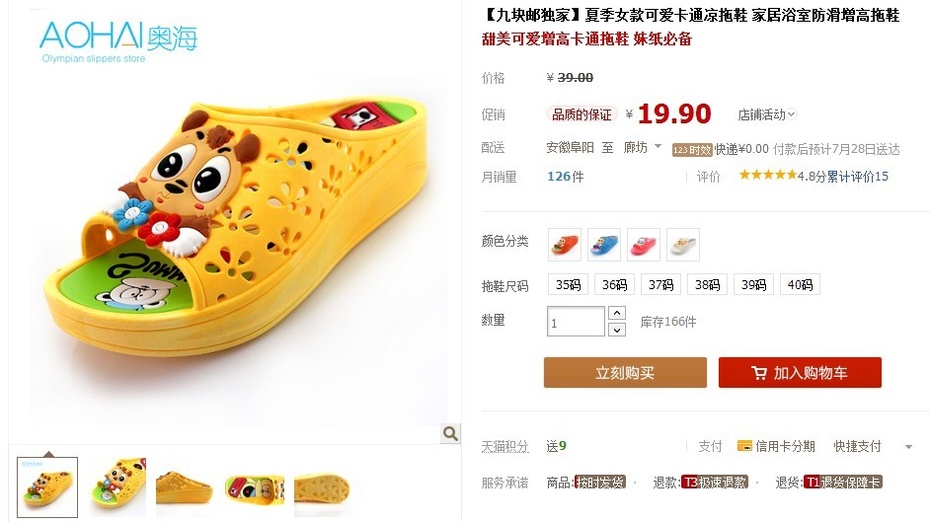Decrease quantity with down arrow

617,329
